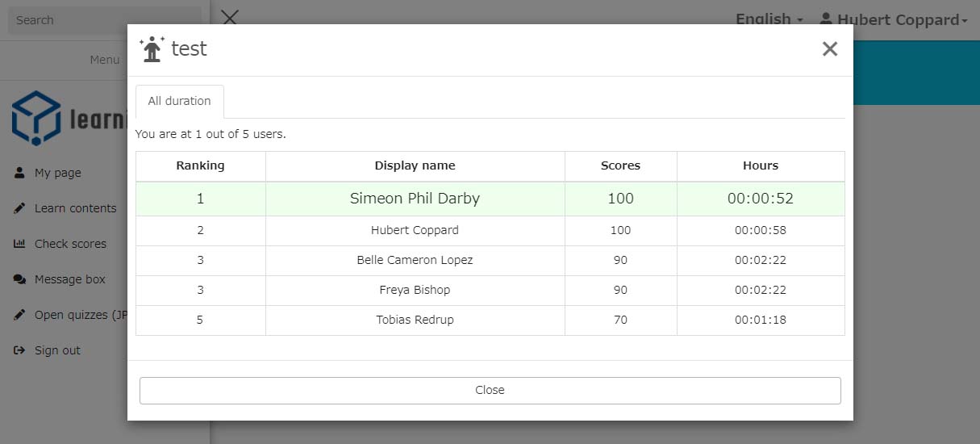This screenshot has height=444, width=980.
Task: Expand the Hubert Coppard user menu
Action: (x=893, y=19)
